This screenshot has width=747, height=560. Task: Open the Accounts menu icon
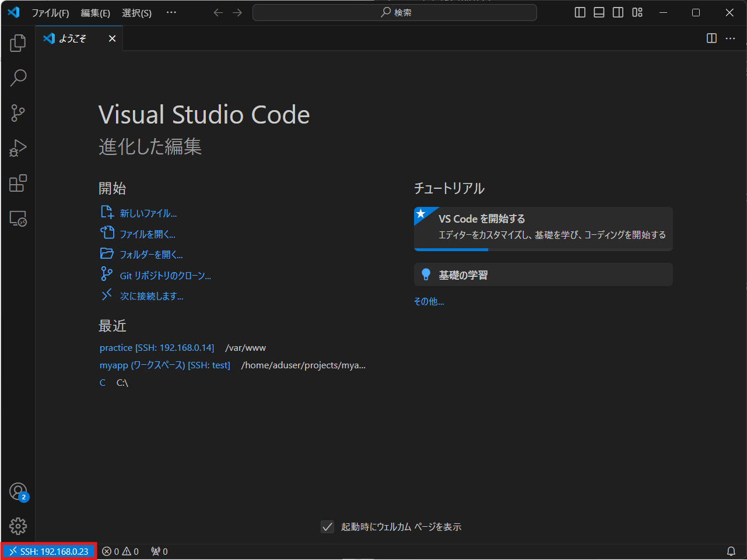click(18, 492)
